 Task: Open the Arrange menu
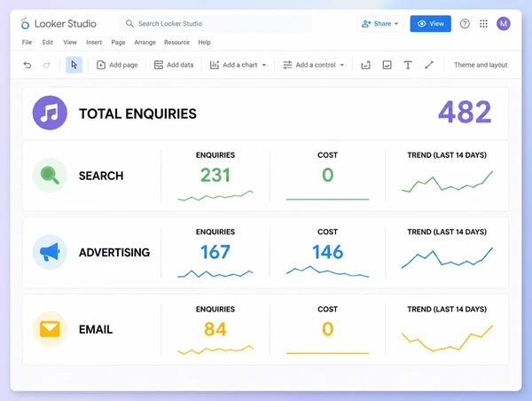145,43
